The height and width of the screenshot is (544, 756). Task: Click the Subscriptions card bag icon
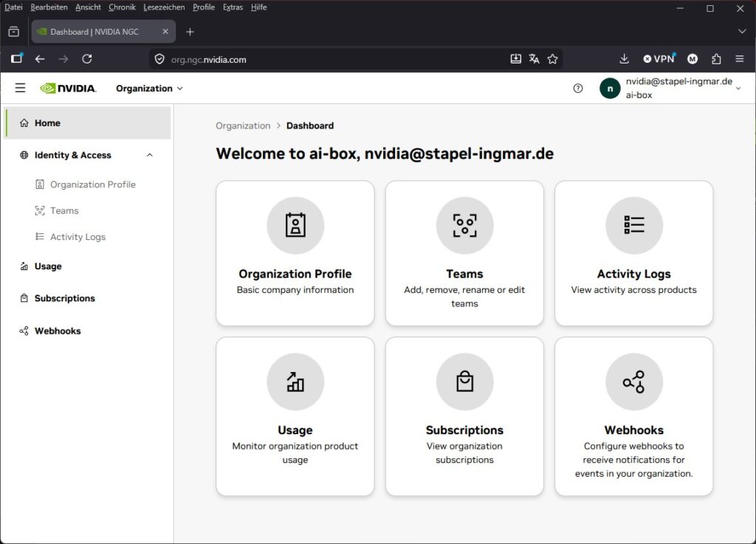point(464,382)
